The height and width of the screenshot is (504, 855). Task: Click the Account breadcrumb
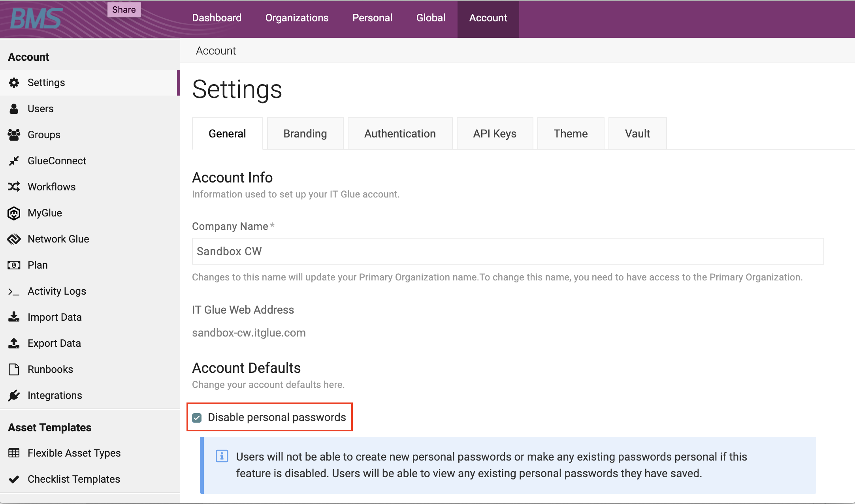(x=216, y=51)
